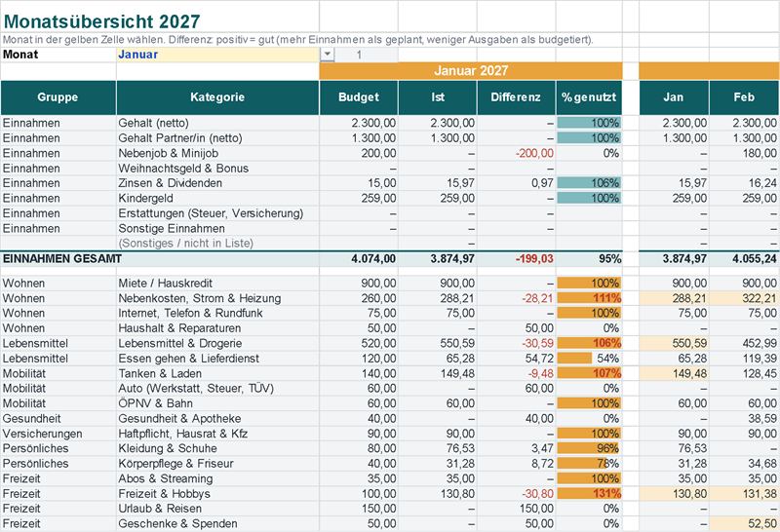Image resolution: width=780 pixels, height=532 pixels.
Task: Select the Feb value 322,21
Action: coord(744,298)
